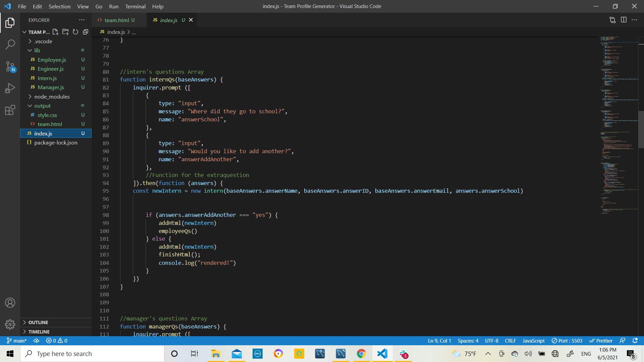Switch to the team.html editor tab

click(119, 20)
